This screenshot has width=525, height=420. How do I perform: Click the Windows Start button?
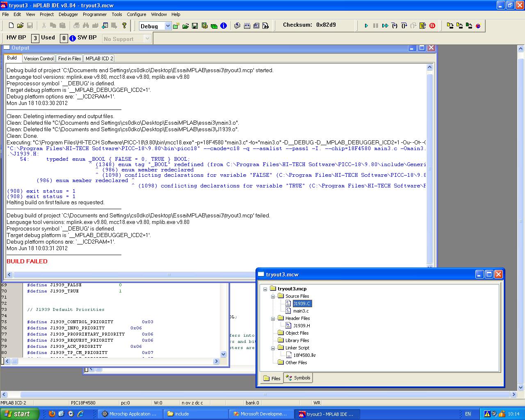[19, 414]
